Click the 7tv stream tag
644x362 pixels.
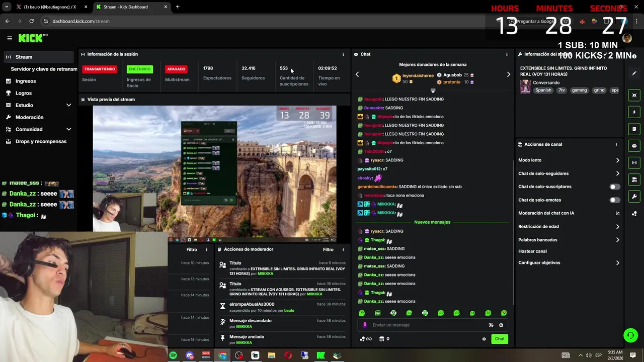click(561, 90)
